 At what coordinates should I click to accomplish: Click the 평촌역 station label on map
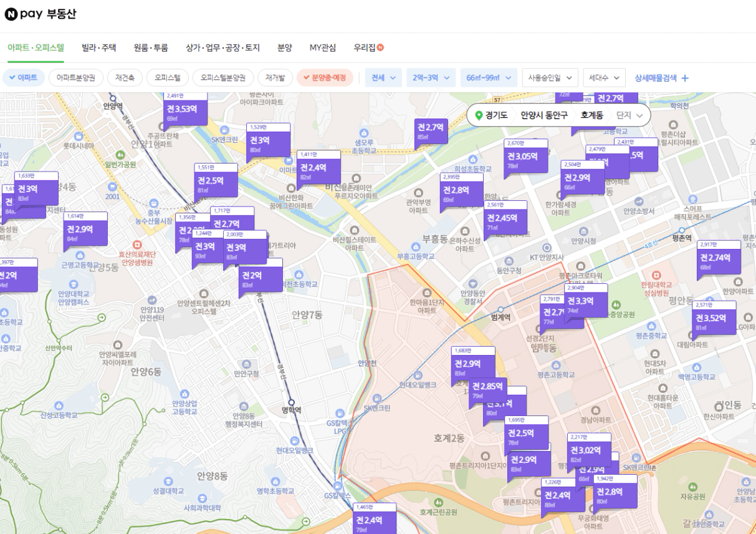[682, 238]
